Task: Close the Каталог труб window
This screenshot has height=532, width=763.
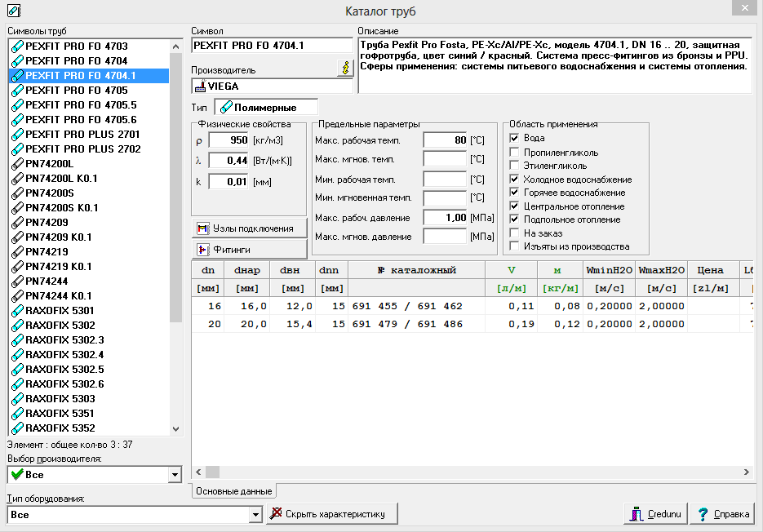Action: pyautogui.click(x=744, y=7)
